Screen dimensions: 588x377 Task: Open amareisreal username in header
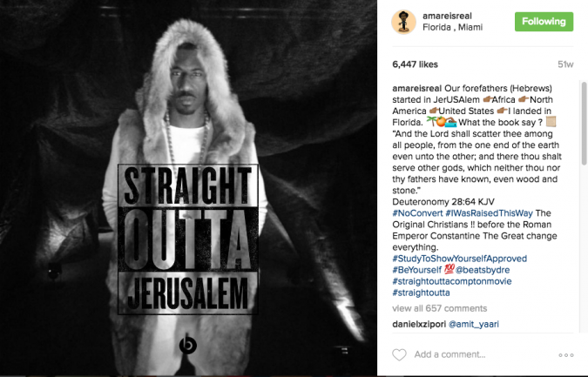[x=447, y=16]
